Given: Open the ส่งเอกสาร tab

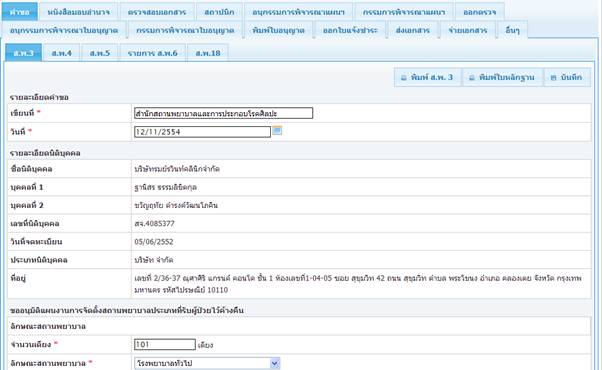Looking at the screenshot, I should (x=413, y=30).
